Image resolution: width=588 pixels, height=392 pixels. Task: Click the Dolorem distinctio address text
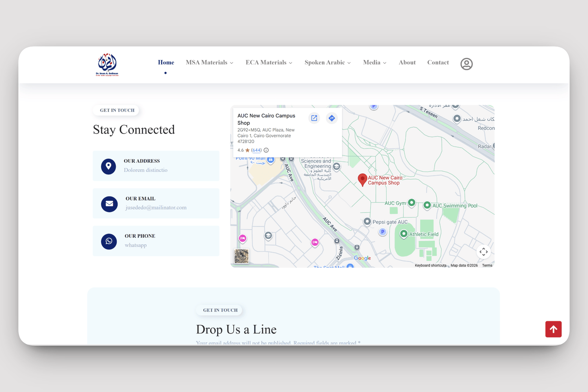146,170
